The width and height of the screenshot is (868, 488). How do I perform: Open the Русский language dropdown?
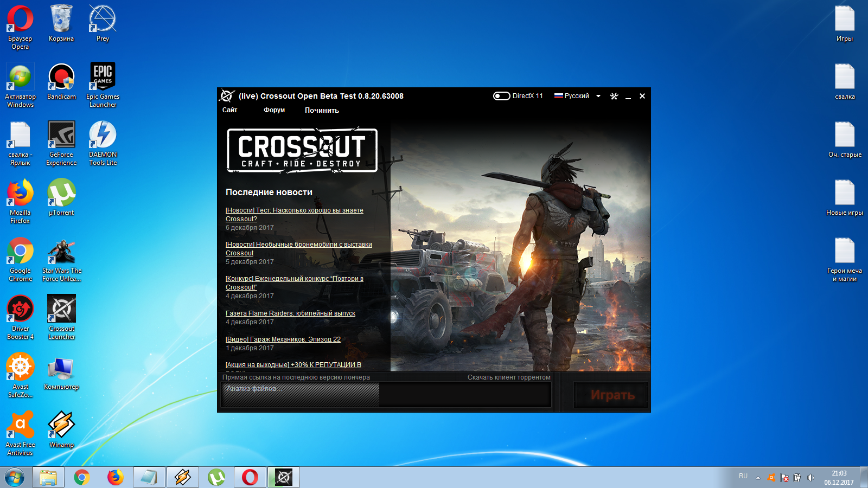pyautogui.click(x=577, y=96)
